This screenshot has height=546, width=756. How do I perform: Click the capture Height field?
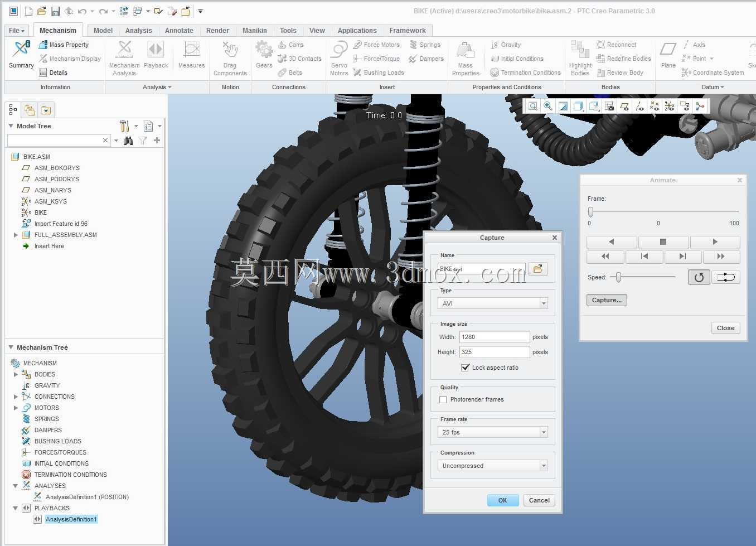[494, 352]
